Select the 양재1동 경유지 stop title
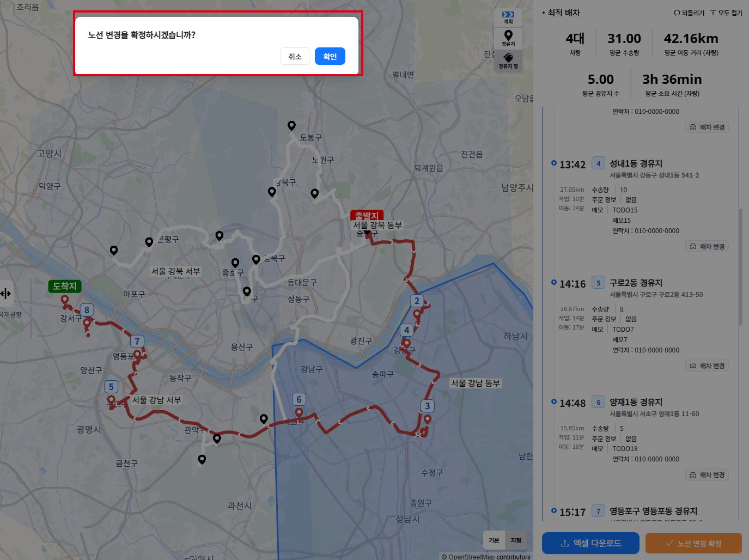 click(636, 402)
